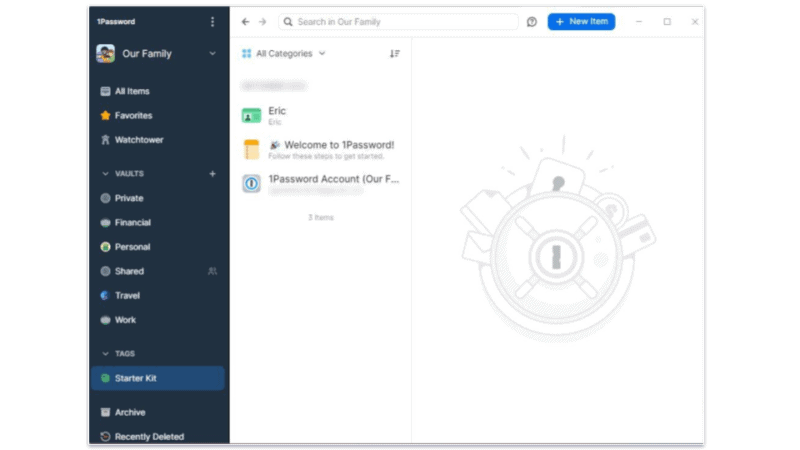
Task: Collapse the Vaults section chevron
Action: coord(105,174)
